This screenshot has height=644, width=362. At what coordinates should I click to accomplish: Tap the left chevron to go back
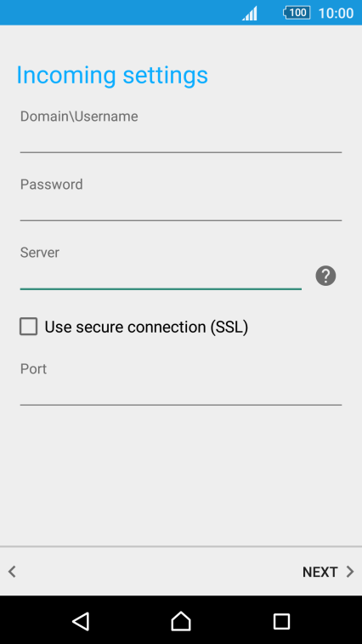pyautogui.click(x=12, y=572)
